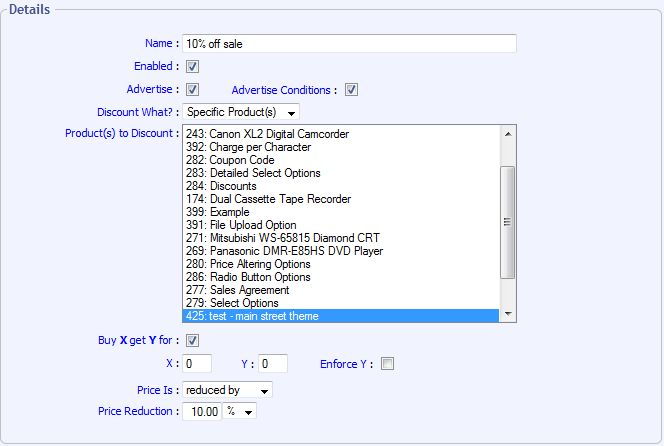Toggle Advertise Conditions checkbox
The height and width of the screenshot is (446, 664).
(x=351, y=90)
